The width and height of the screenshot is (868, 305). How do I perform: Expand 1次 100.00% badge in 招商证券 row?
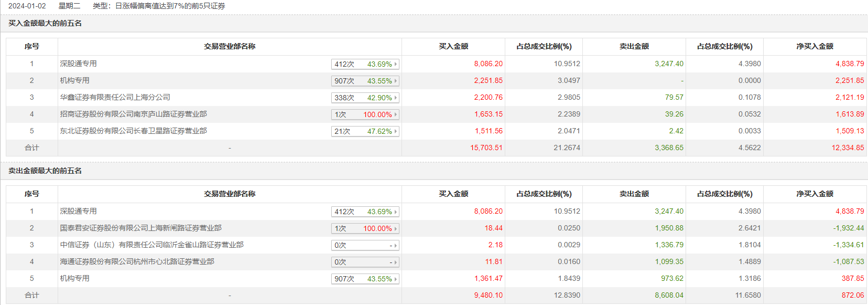tap(365, 114)
